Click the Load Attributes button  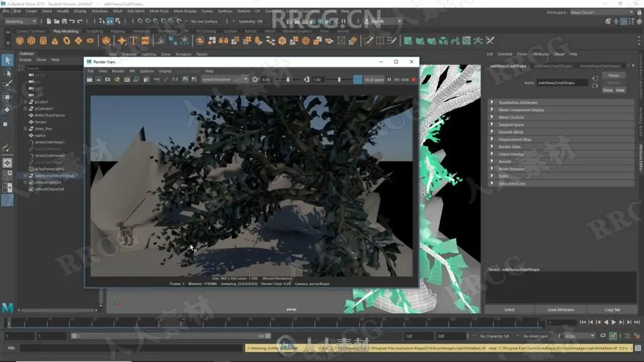(x=560, y=310)
